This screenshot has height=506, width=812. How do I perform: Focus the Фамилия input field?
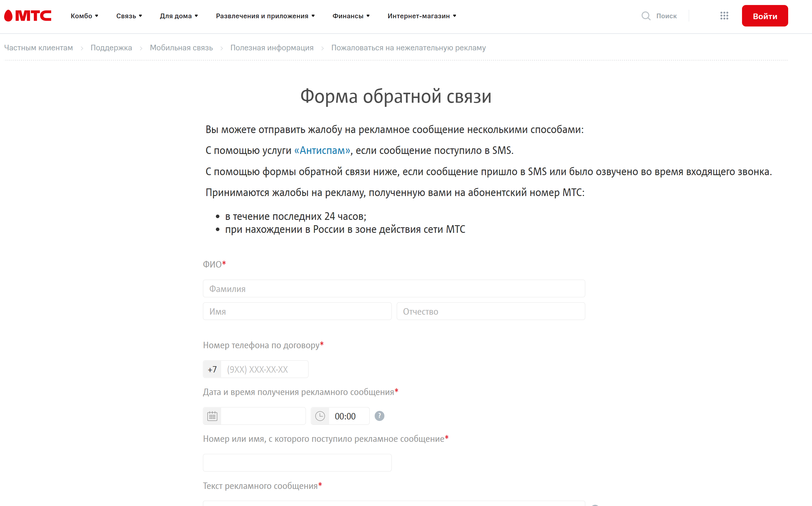click(x=394, y=288)
